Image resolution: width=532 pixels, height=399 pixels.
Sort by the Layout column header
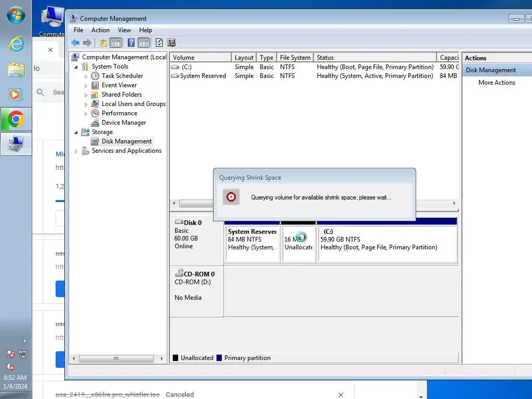[x=244, y=57]
